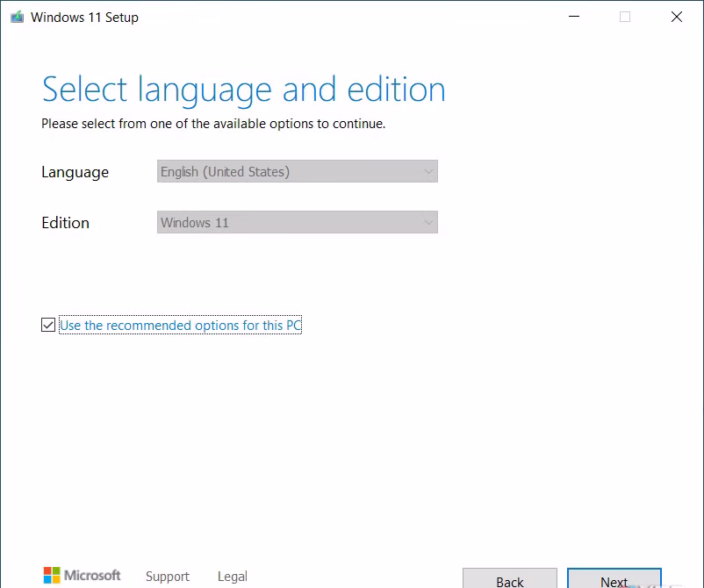The height and width of the screenshot is (588, 704).
Task: Open the Language combo box
Action: pyautogui.click(x=297, y=172)
